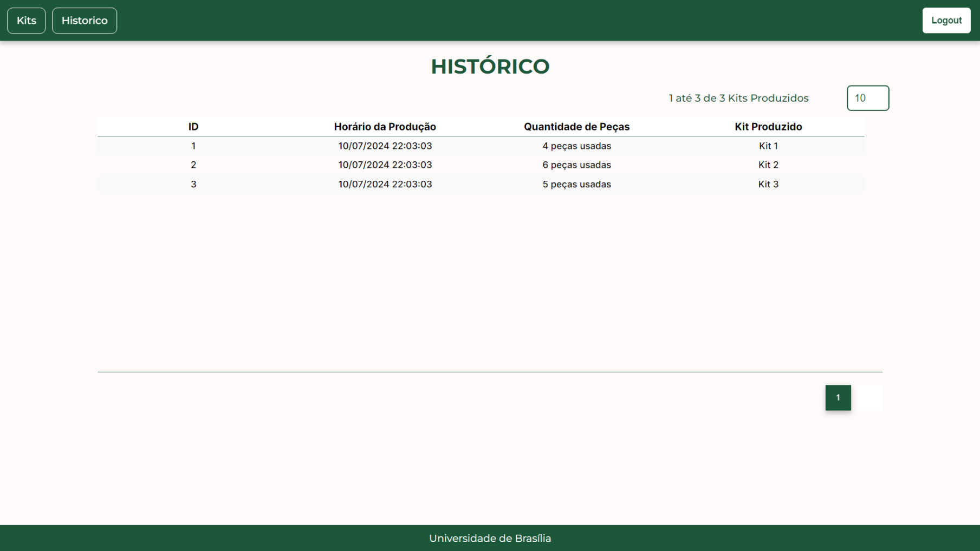Click the Logout button
Image resolution: width=980 pixels, height=551 pixels.
pos(946,21)
